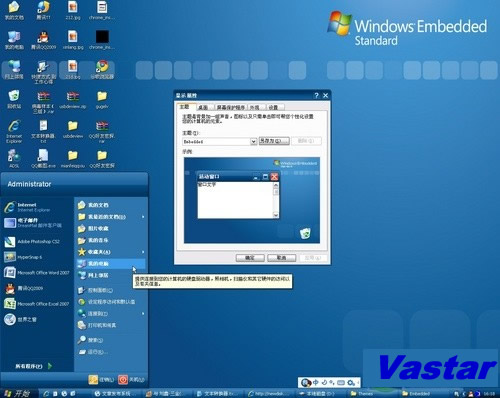This screenshot has height=398, width=500.
Task: Switch to the 外观 tab
Action: click(255, 107)
